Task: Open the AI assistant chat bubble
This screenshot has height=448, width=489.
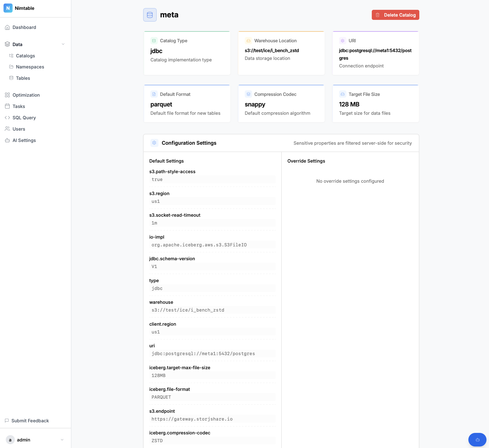Action: pos(477,440)
